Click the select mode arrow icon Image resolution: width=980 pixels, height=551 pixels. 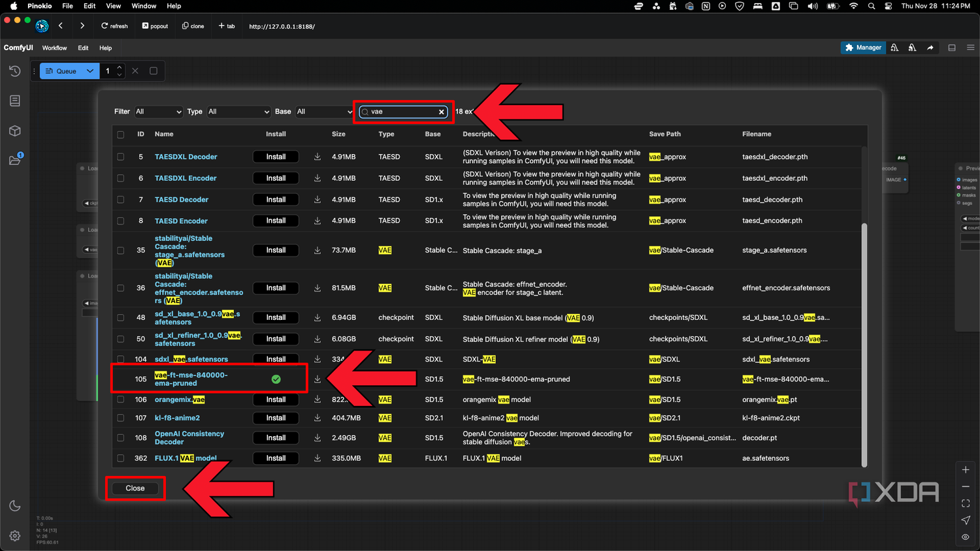point(966,520)
